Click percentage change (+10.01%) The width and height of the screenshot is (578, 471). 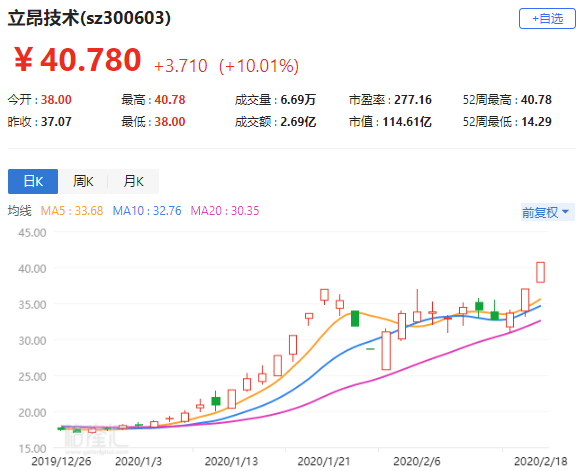point(259,66)
